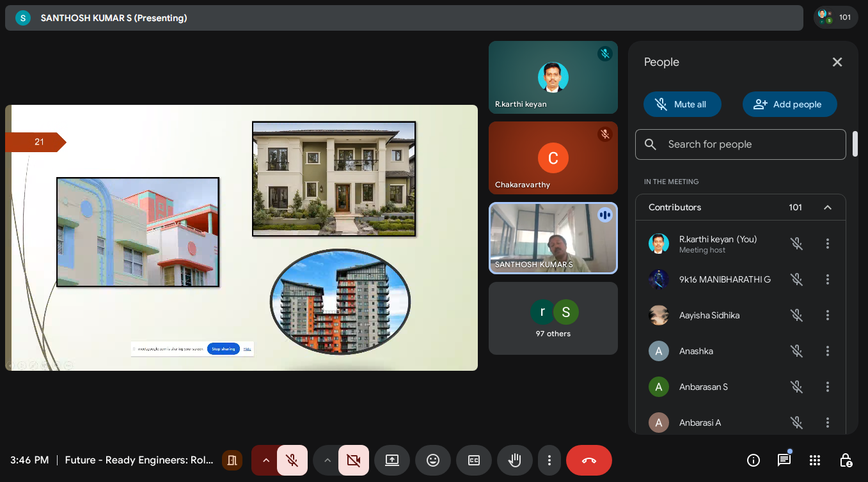Open host controls lock icon

(x=845, y=460)
